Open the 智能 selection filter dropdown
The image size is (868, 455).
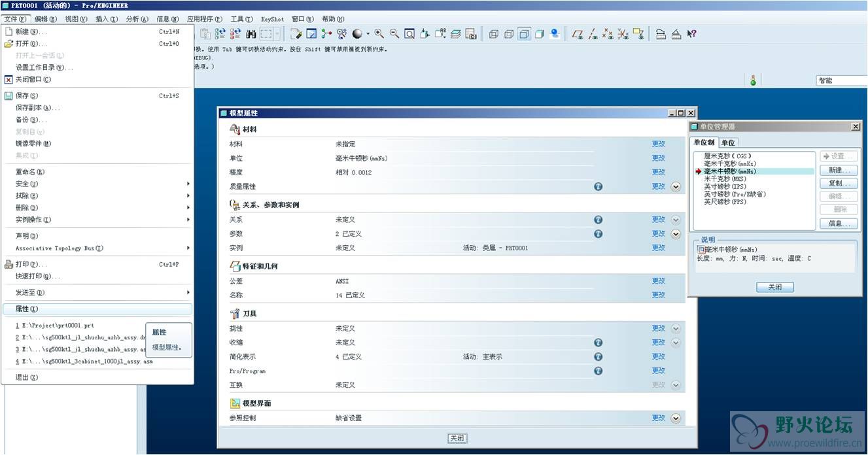tap(841, 80)
